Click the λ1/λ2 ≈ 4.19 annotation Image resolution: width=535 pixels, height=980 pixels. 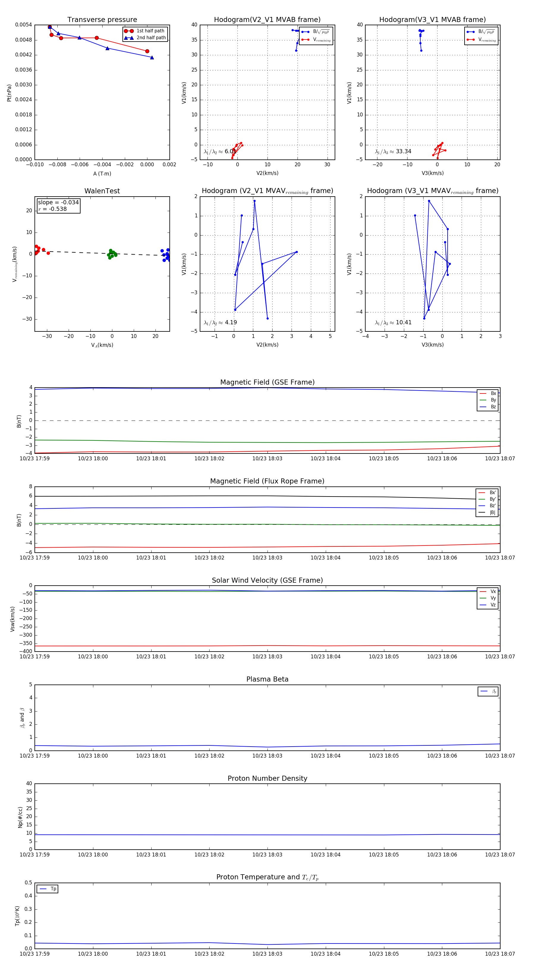coord(220,323)
